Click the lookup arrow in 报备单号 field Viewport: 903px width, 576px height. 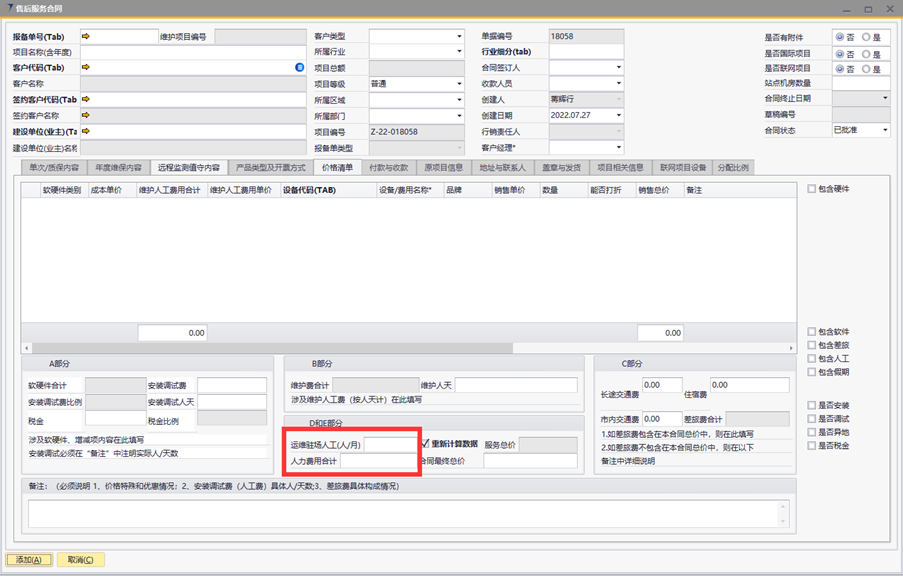pyautogui.click(x=86, y=37)
